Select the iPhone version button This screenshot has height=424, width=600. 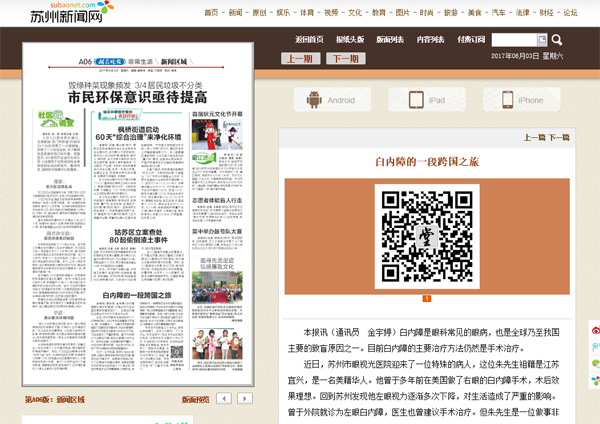tap(518, 100)
